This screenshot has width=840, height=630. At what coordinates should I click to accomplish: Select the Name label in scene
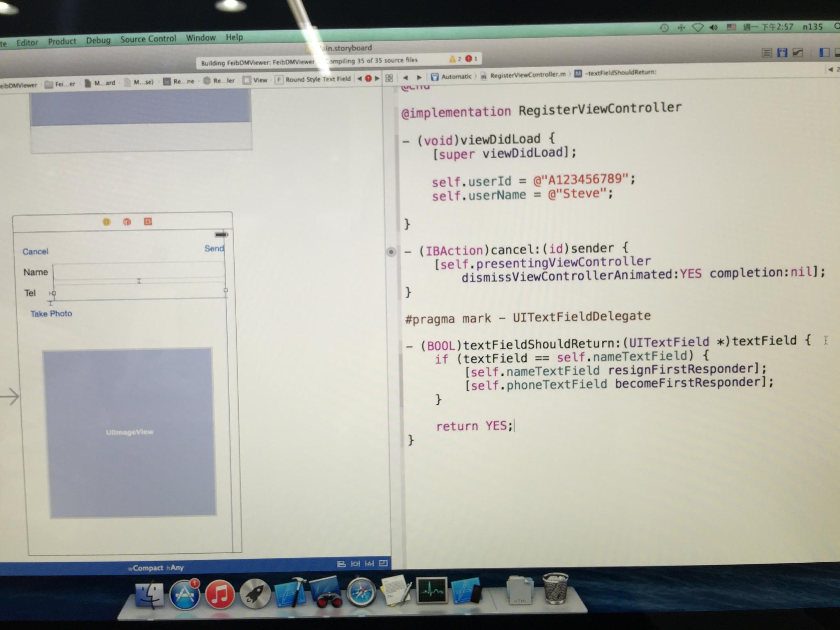click(x=36, y=272)
